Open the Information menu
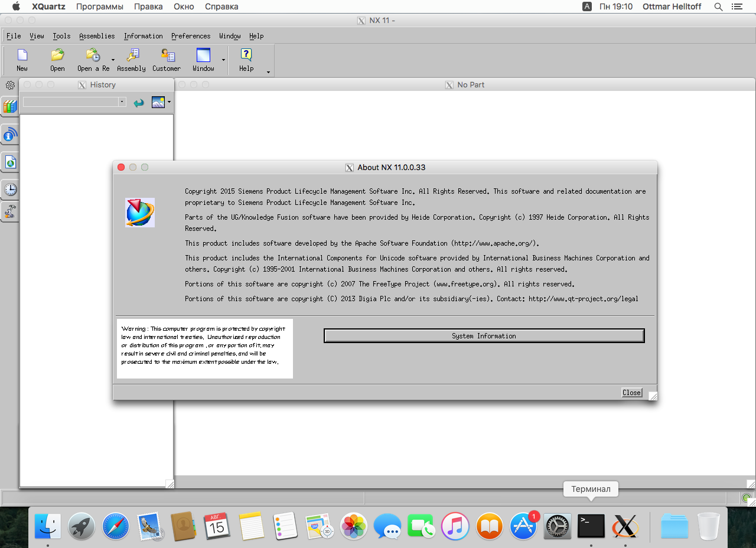756x548 pixels. 143,36
